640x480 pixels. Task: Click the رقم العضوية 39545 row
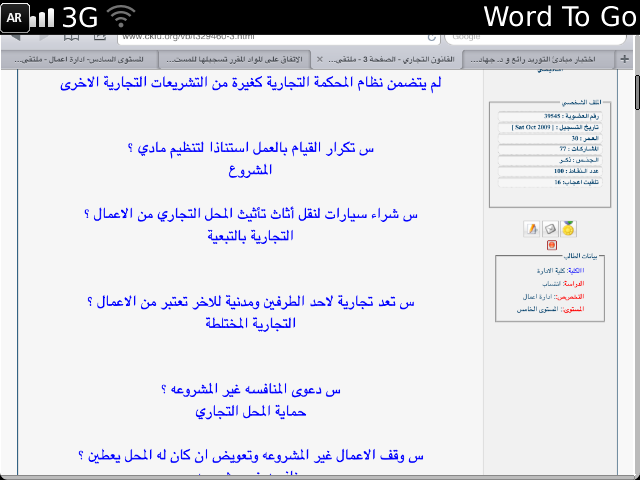(550, 116)
